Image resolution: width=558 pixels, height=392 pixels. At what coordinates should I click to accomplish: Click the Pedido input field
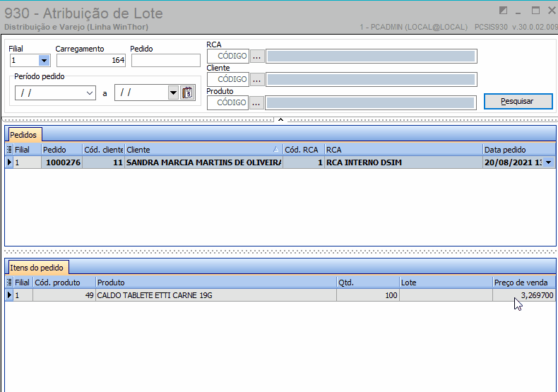166,61
